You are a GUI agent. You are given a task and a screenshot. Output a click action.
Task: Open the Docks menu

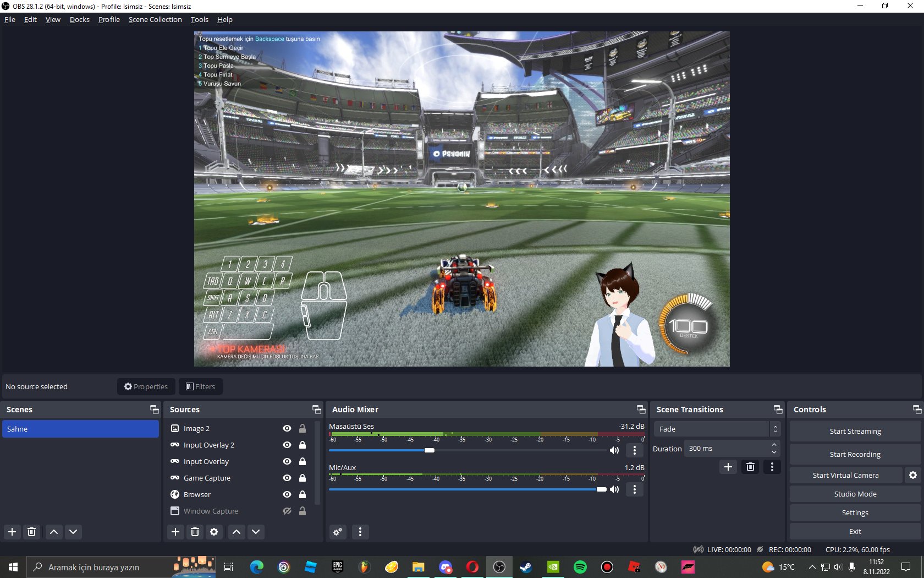click(80, 20)
